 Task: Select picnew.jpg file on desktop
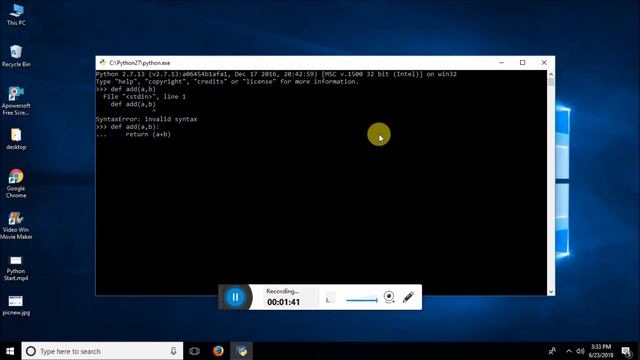[16, 305]
